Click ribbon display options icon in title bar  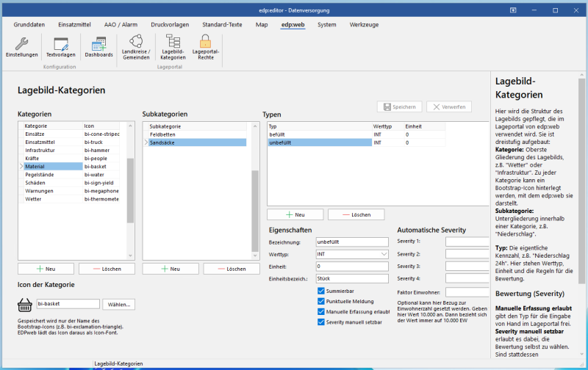coord(513,10)
